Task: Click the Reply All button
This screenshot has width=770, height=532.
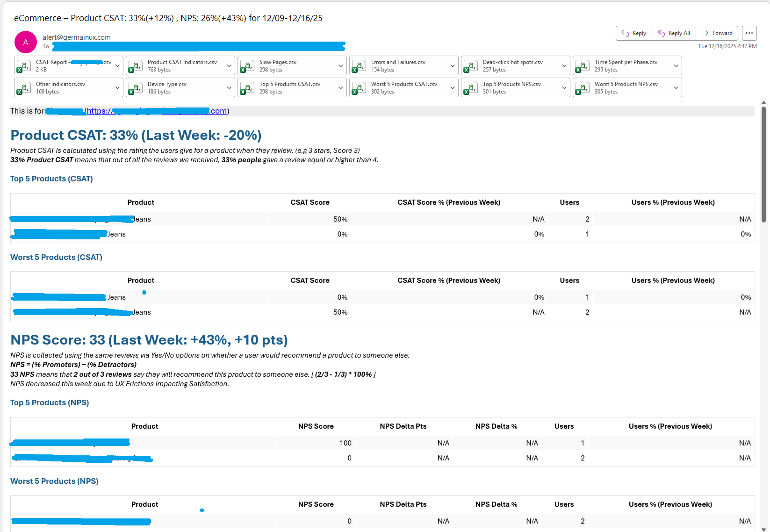Action: click(674, 33)
